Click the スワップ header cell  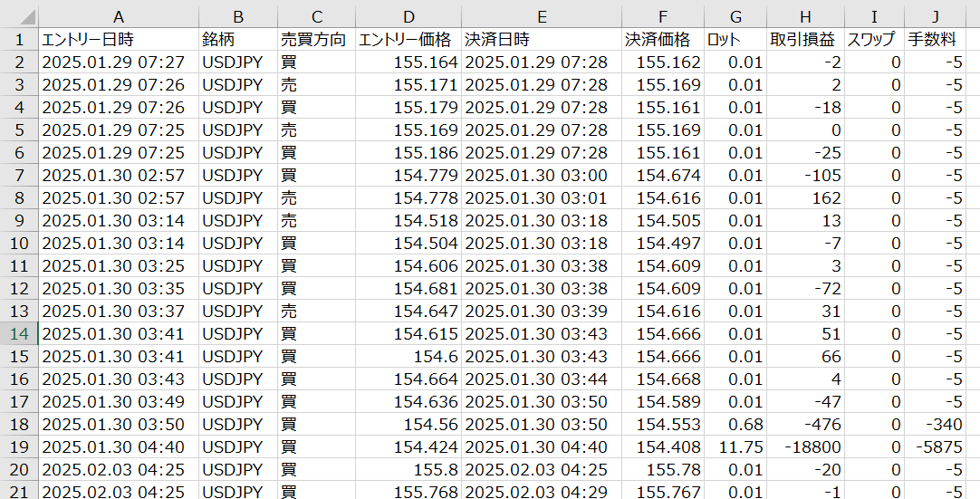(x=874, y=40)
